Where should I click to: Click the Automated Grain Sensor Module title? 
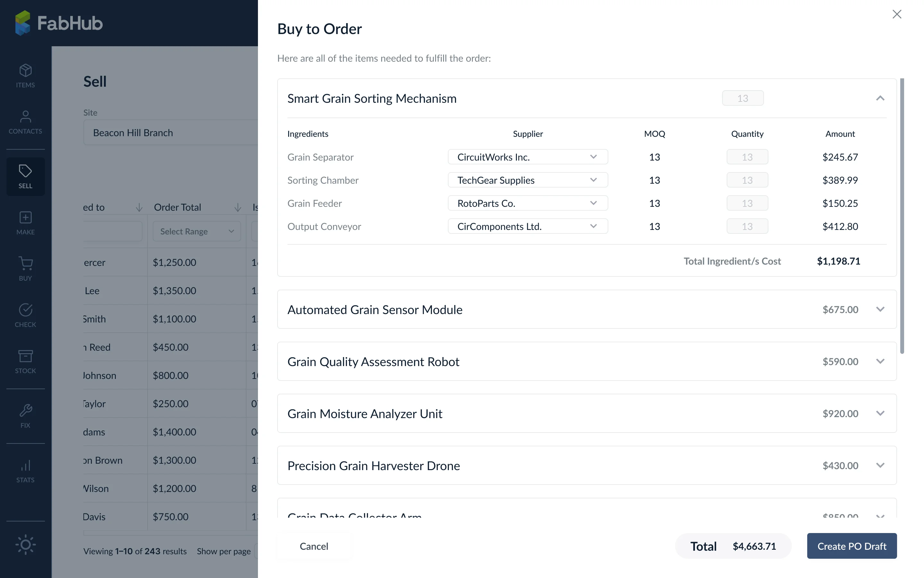point(374,310)
